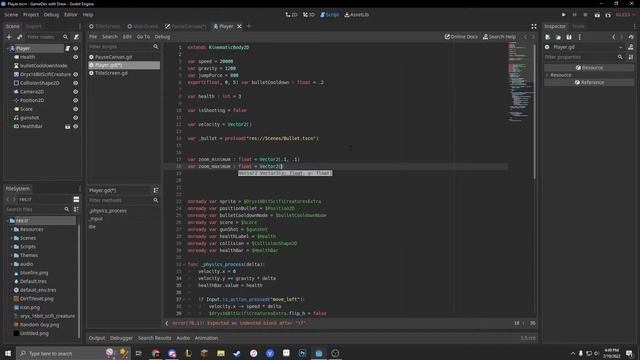Open Inspector property display settings icon
Viewport: 640px width, 360px height.
[631, 57]
